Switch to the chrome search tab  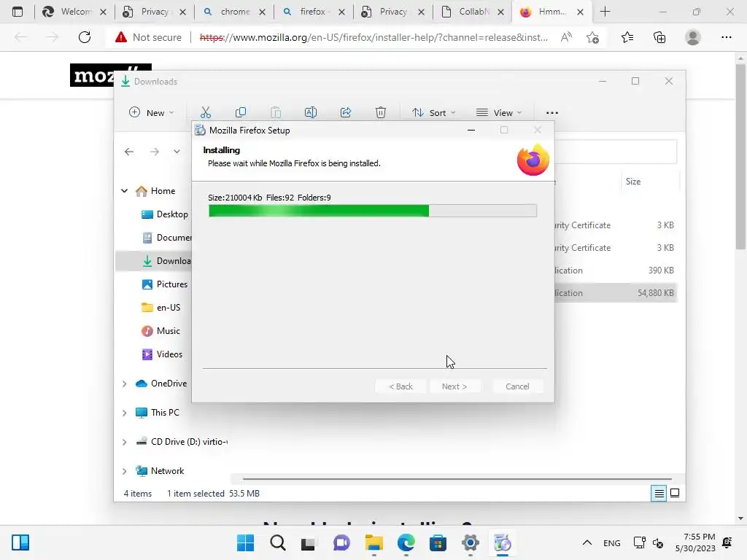(234, 12)
